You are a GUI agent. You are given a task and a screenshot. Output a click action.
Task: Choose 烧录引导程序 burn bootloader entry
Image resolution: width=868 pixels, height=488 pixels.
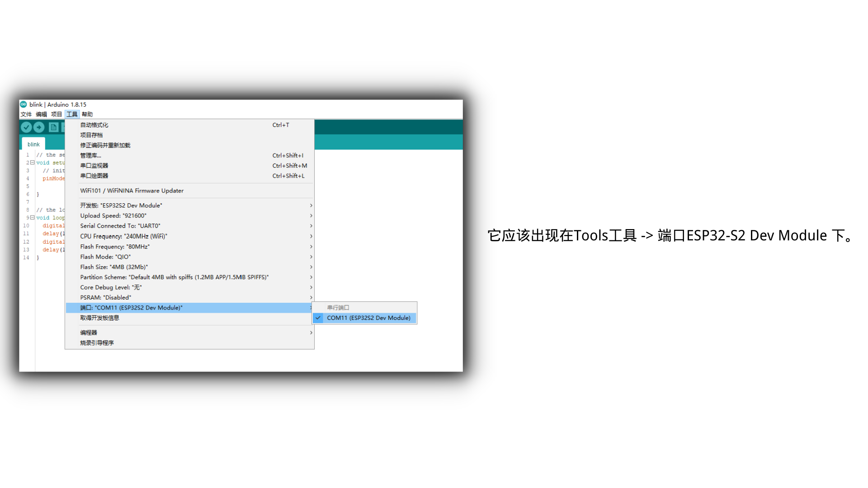click(189, 343)
